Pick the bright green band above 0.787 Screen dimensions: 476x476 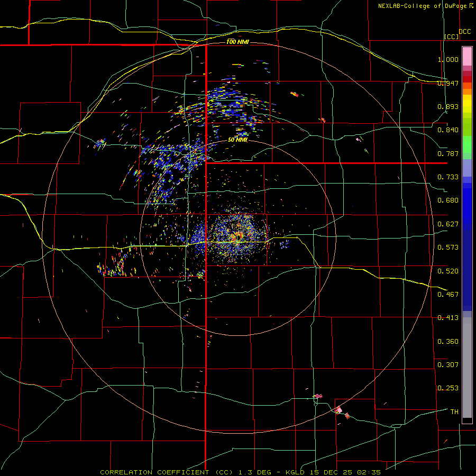[467, 144]
